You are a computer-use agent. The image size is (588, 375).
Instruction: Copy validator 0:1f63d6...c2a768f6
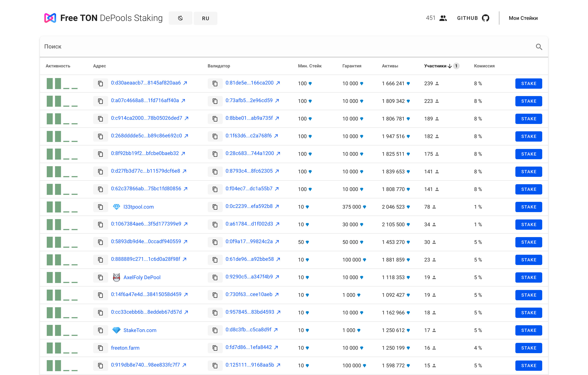pyautogui.click(x=215, y=137)
